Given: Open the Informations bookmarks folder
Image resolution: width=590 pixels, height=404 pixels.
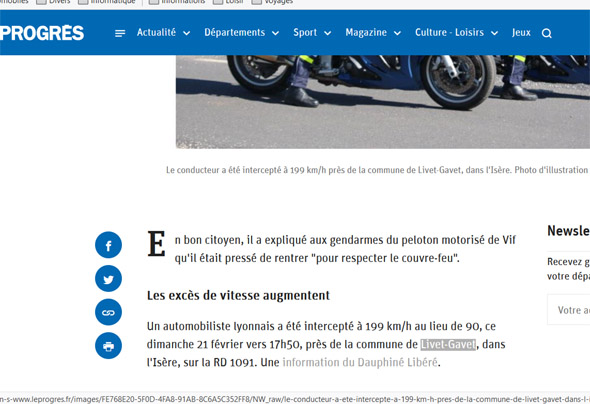Looking at the screenshot, I should coord(177,2).
